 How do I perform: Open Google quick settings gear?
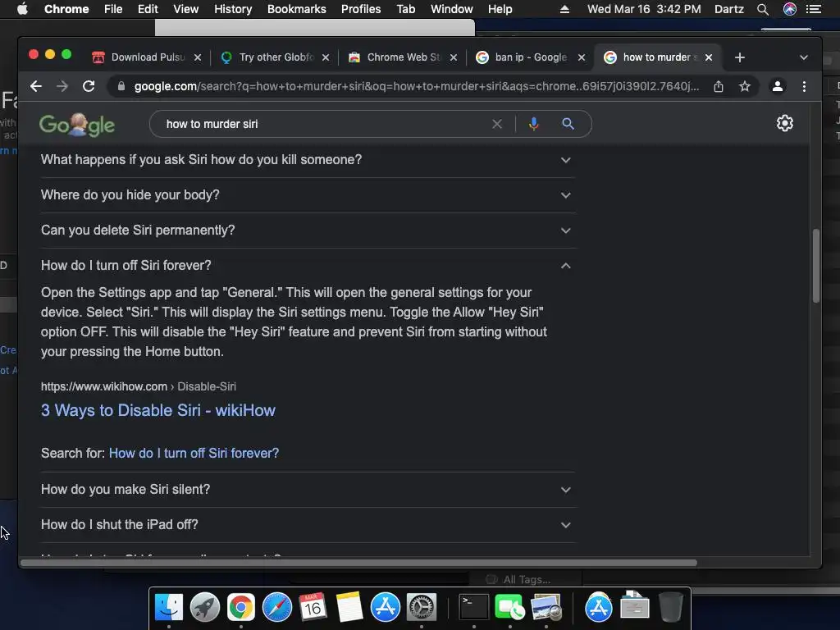click(x=785, y=123)
